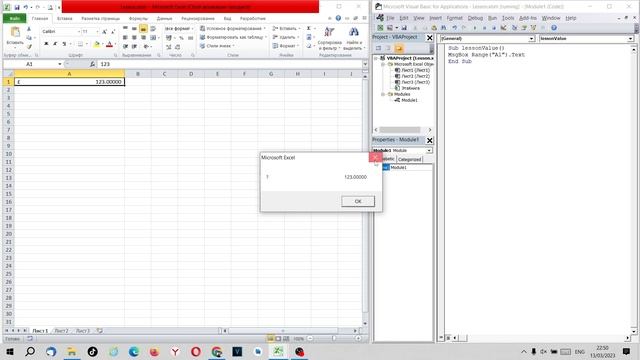Click the Design Mode icon in the VBA toolbar
The width and height of the screenshot is (640, 360).
coord(503,28)
